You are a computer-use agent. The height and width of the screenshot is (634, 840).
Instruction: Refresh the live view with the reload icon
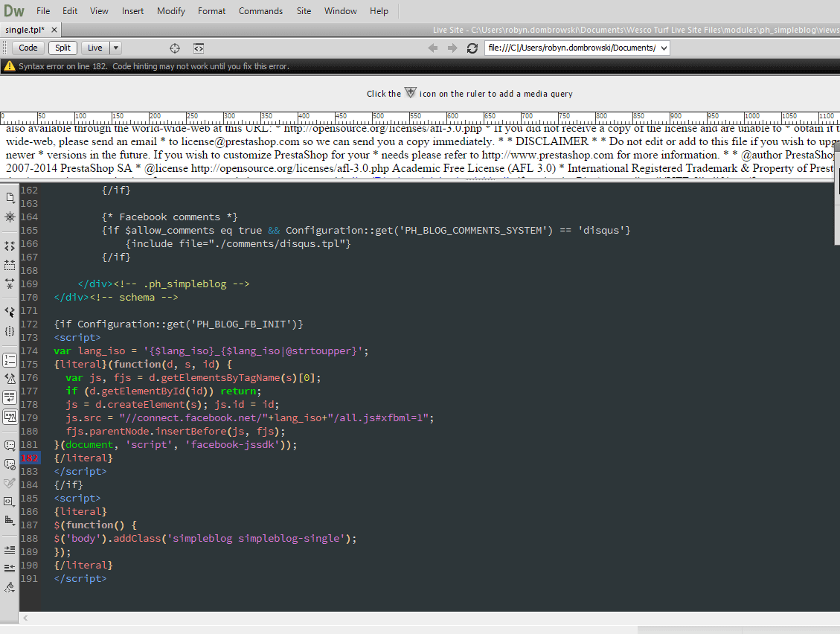click(x=472, y=48)
